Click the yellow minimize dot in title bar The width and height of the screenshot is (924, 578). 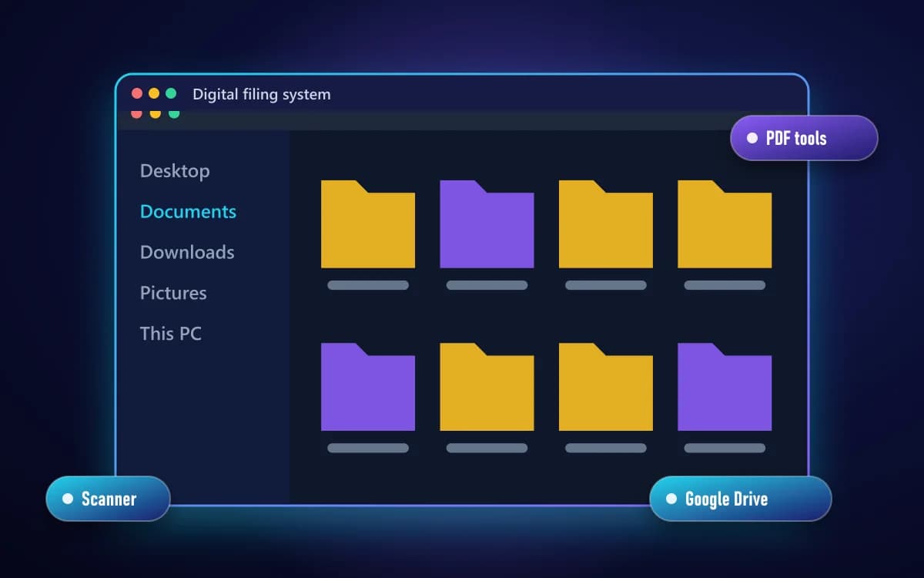click(154, 93)
